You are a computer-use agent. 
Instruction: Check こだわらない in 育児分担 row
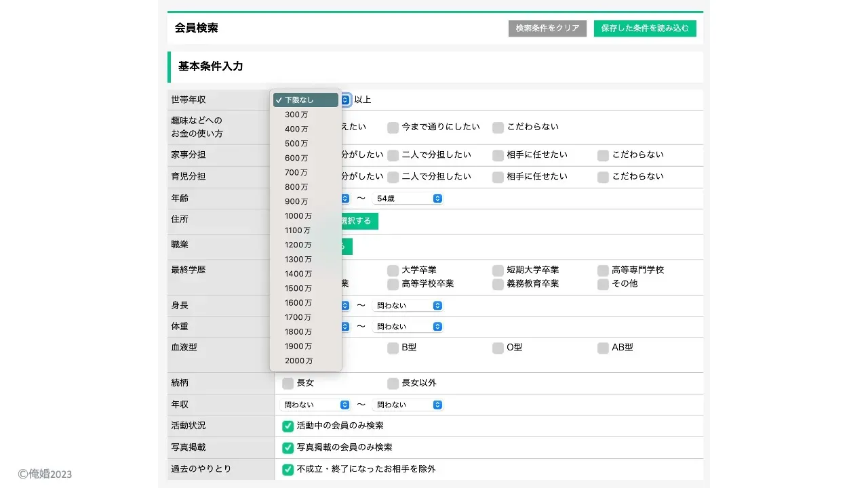click(604, 177)
